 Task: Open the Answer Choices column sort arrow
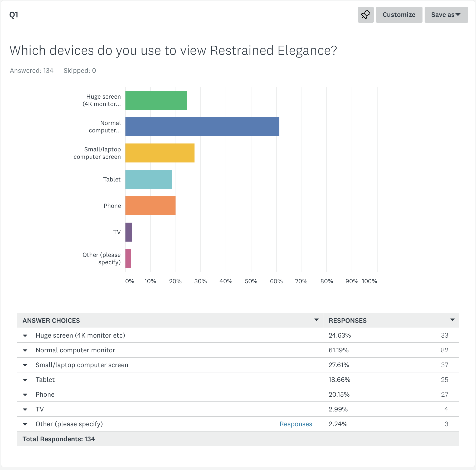[317, 320]
